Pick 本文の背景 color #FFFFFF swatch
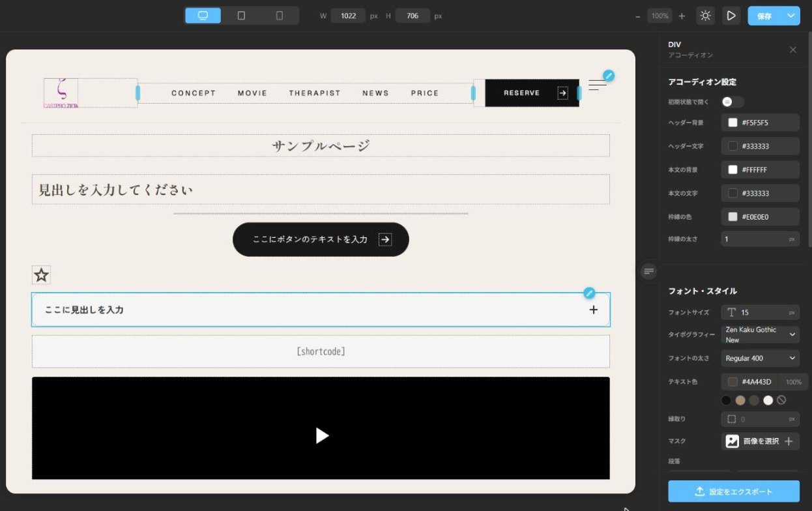 coord(732,169)
